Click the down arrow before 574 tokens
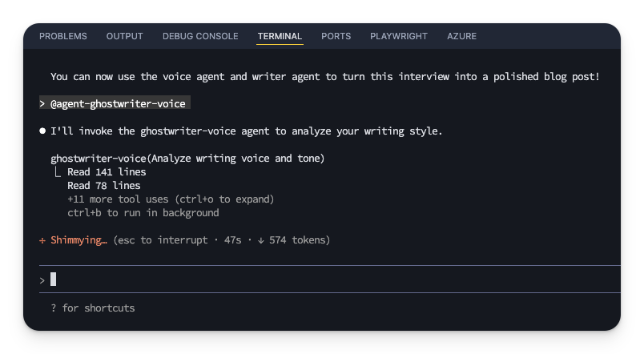 tap(261, 240)
